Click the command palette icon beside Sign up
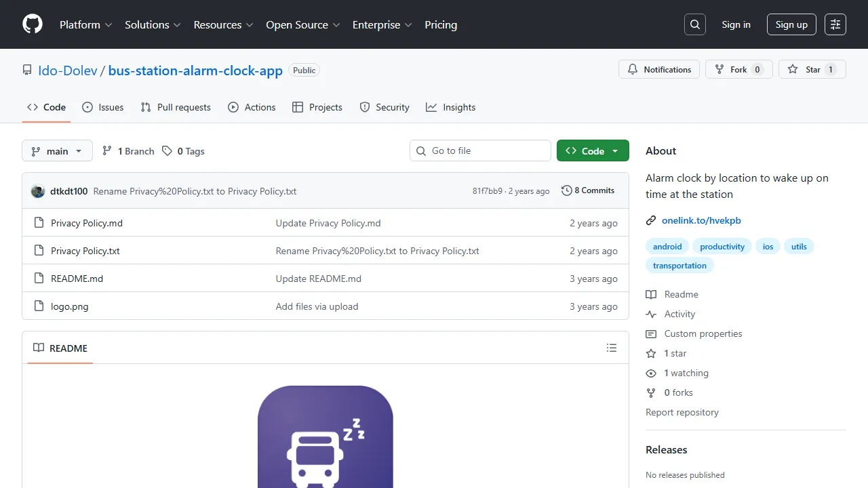Image resolution: width=868 pixels, height=488 pixels. tap(835, 24)
